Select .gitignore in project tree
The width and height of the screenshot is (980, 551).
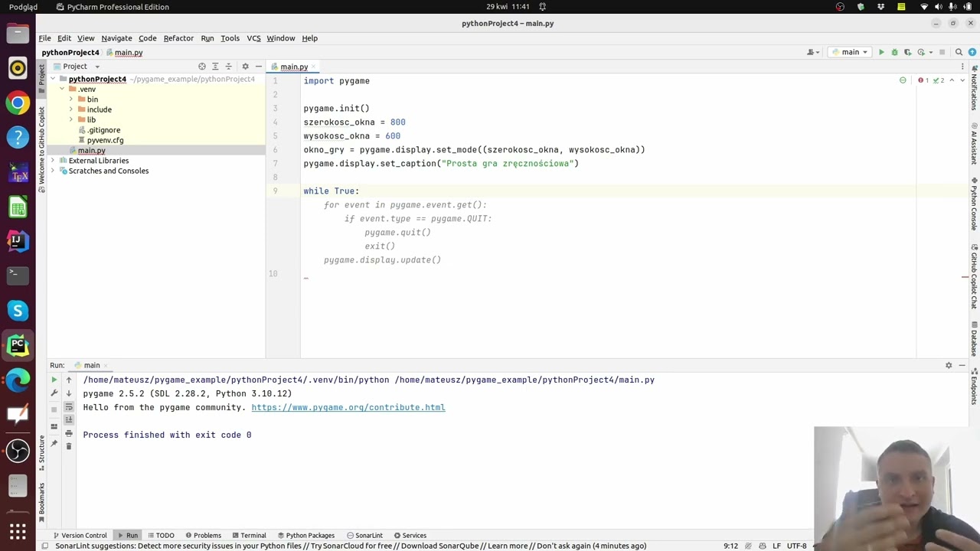coord(103,130)
